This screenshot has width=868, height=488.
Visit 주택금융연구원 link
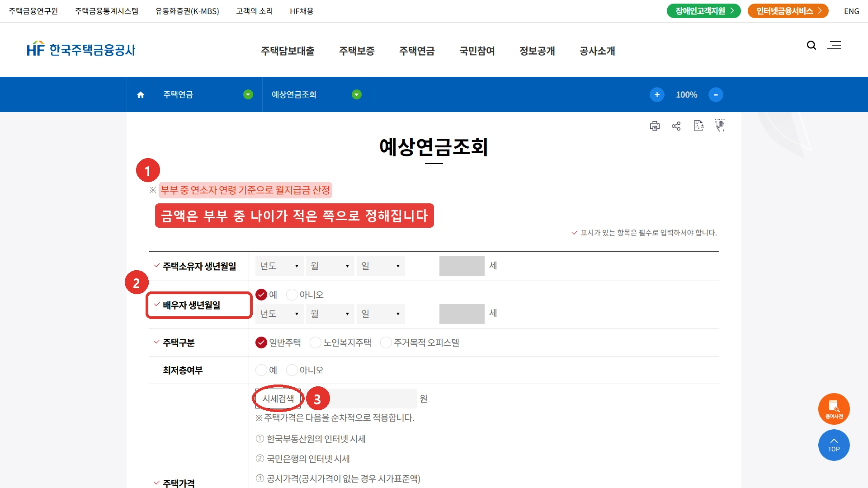(33, 11)
